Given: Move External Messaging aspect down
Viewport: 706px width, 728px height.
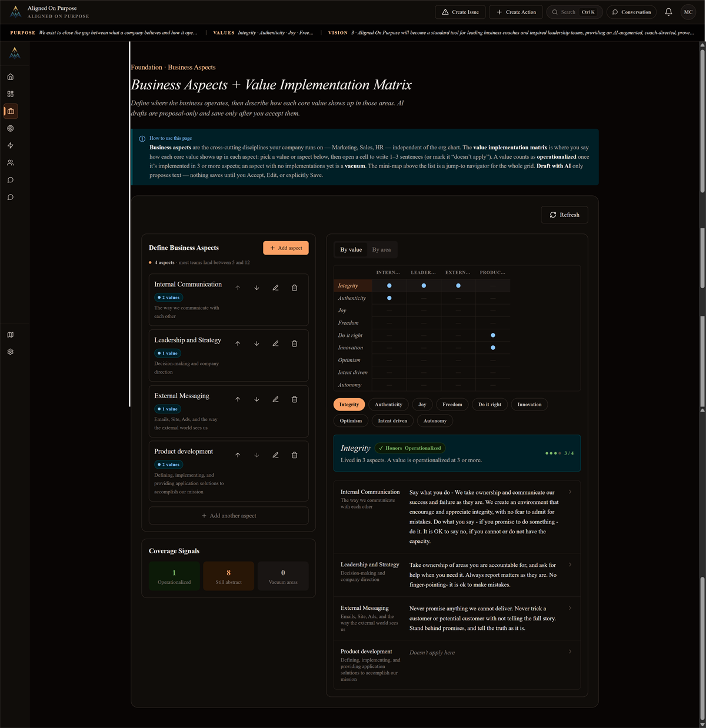Looking at the screenshot, I should pyautogui.click(x=257, y=399).
